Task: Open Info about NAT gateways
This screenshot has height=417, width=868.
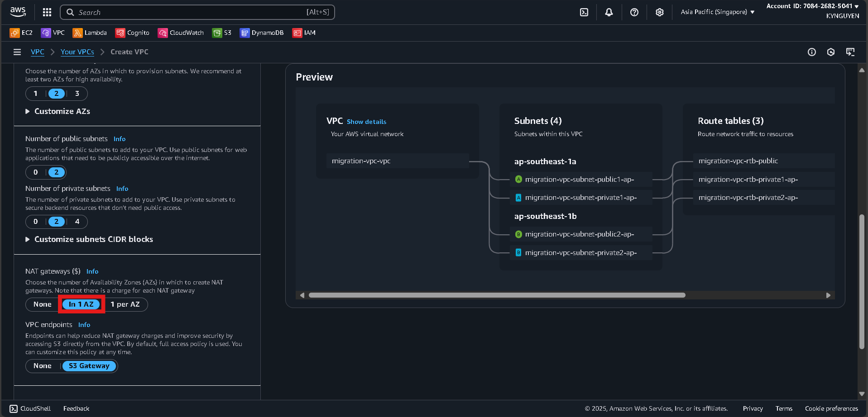Action: tap(92, 271)
